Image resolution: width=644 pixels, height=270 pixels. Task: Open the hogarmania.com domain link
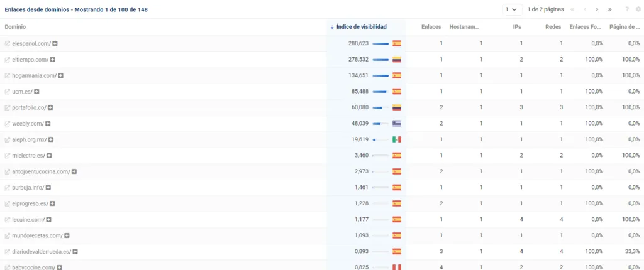click(35, 75)
